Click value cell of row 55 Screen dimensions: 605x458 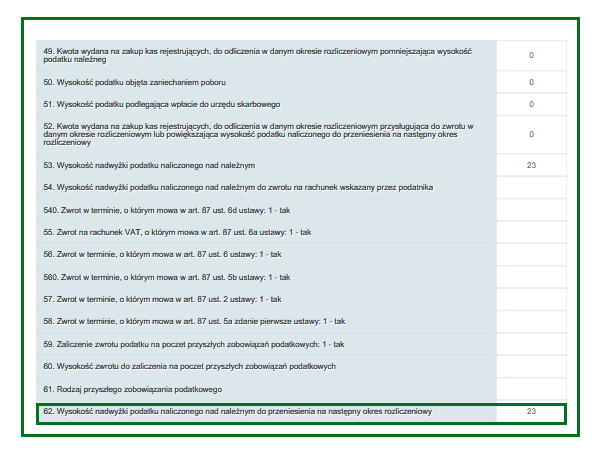pos(531,232)
